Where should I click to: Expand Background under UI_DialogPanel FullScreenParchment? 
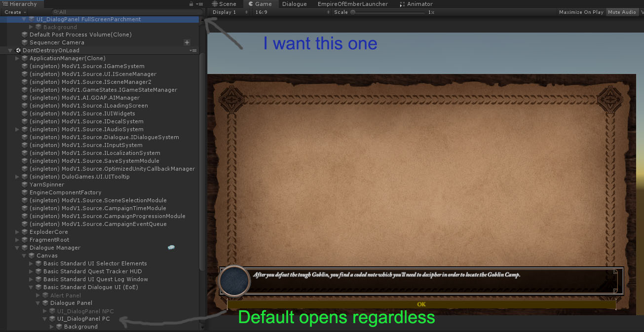pyautogui.click(x=31, y=27)
